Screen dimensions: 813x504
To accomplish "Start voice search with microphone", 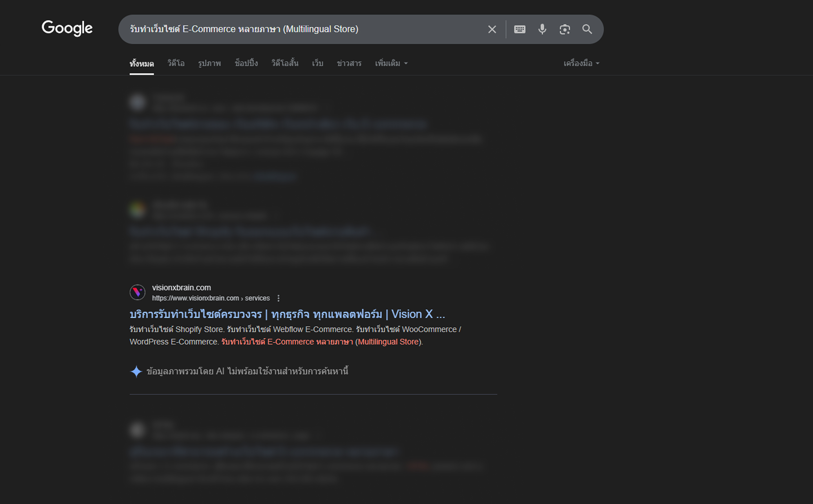I will click(x=542, y=29).
